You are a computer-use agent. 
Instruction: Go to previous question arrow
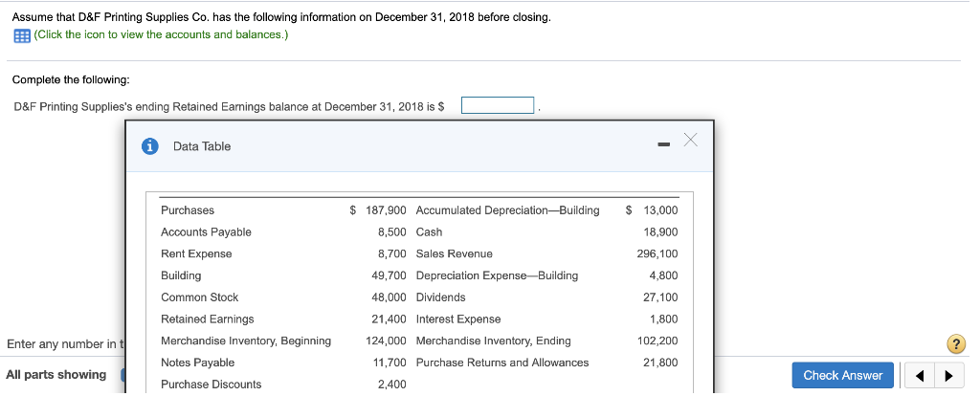(x=920, y=376)
